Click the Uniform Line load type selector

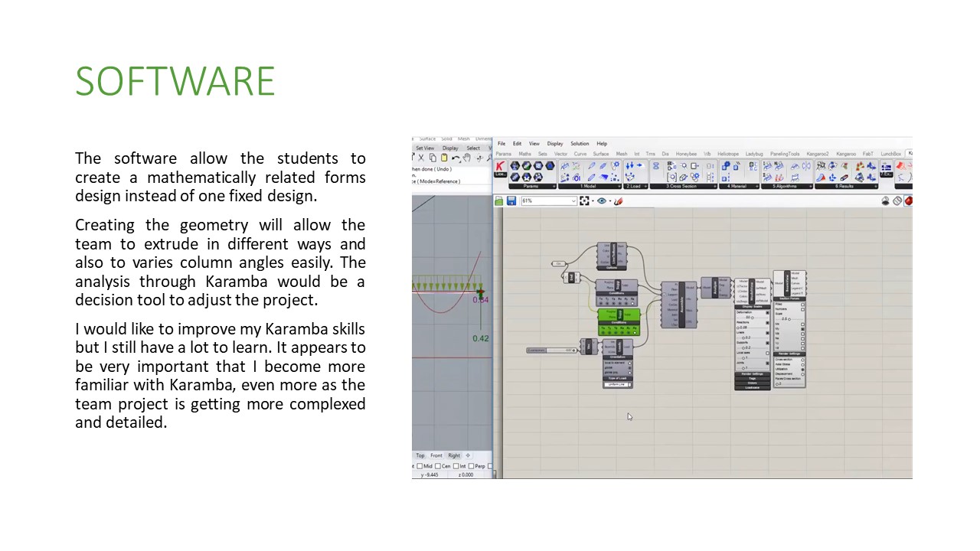pos(617,385)
